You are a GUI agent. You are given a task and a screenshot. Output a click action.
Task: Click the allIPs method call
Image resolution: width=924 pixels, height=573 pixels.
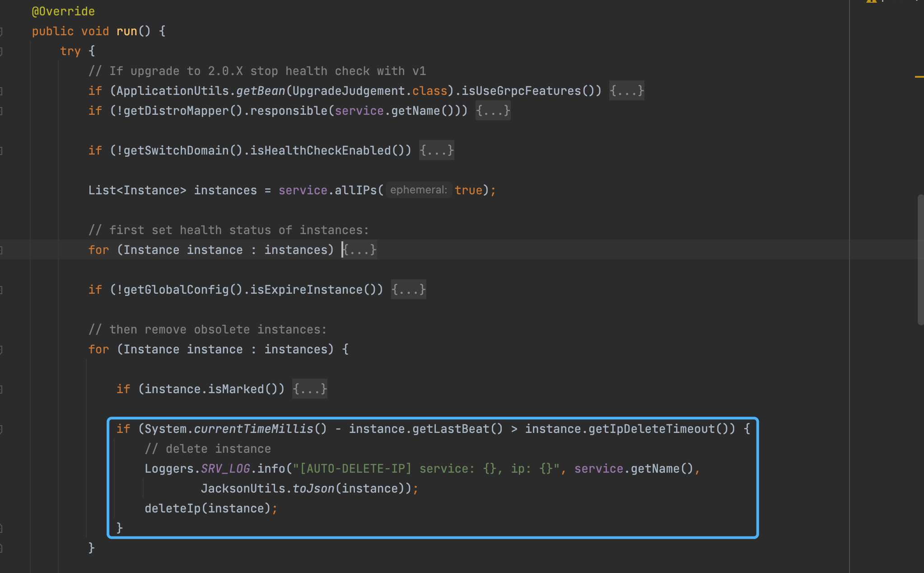coord(355,190)
